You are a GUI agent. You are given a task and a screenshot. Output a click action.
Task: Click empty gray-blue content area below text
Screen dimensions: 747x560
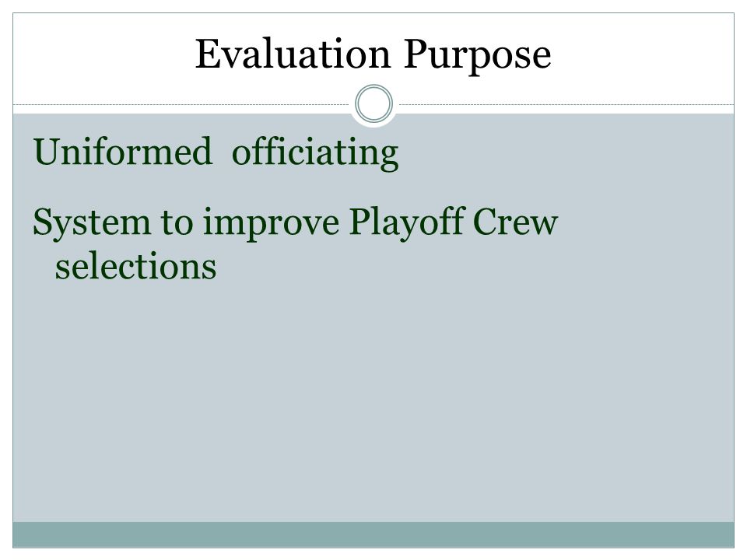(373, 400)
